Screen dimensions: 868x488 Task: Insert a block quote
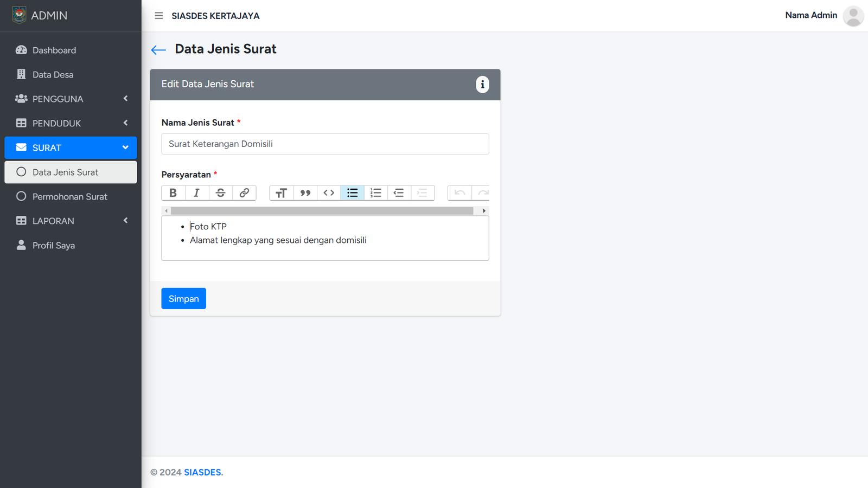coord(305,193)
